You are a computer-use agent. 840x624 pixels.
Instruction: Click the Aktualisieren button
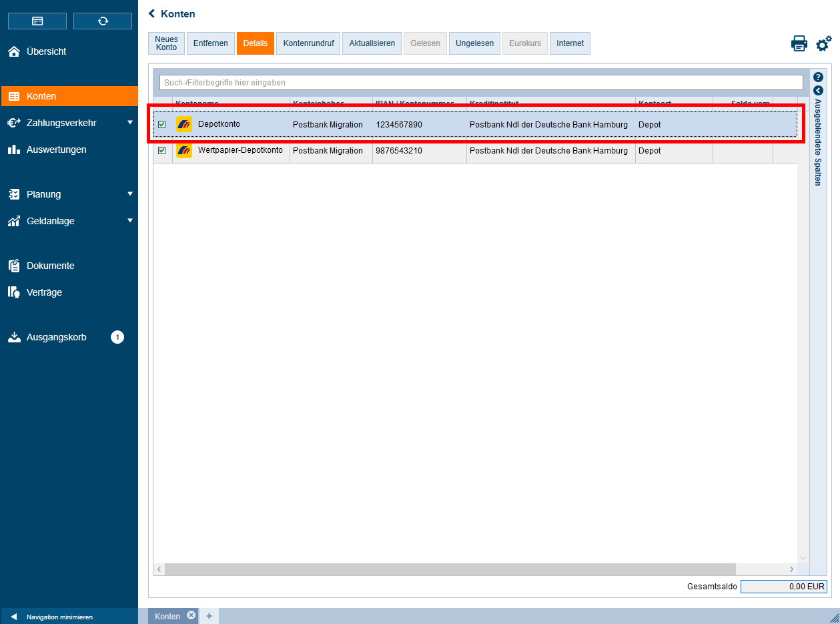(372, 43)
